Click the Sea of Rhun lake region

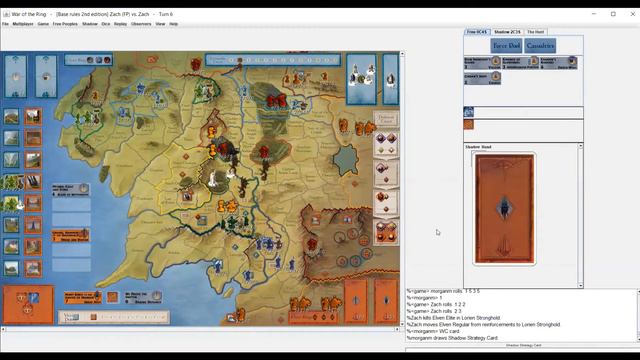(346, 160)
